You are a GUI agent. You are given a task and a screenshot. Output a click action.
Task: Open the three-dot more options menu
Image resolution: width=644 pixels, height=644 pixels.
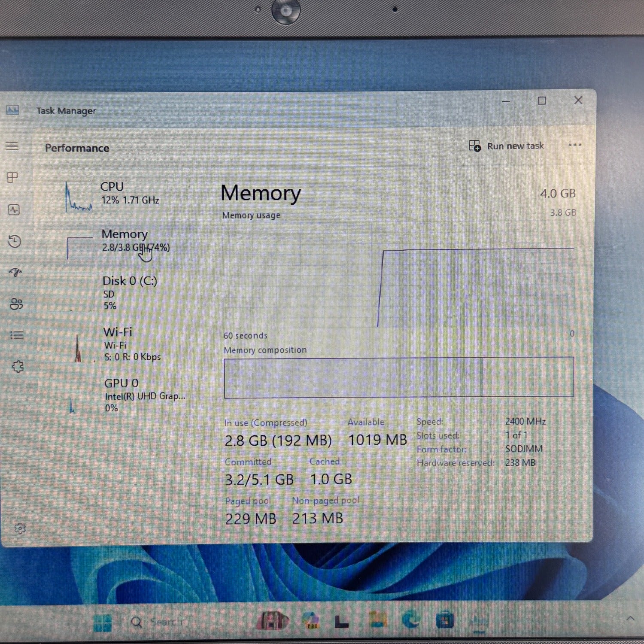coord(575,145)
